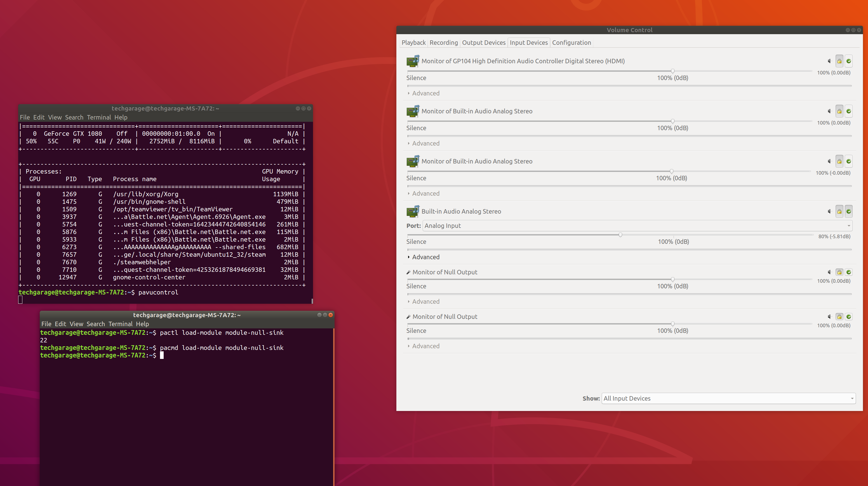
Task: Mute the first Monitor of Built-in Audio
Action: [x=829, y=111]
